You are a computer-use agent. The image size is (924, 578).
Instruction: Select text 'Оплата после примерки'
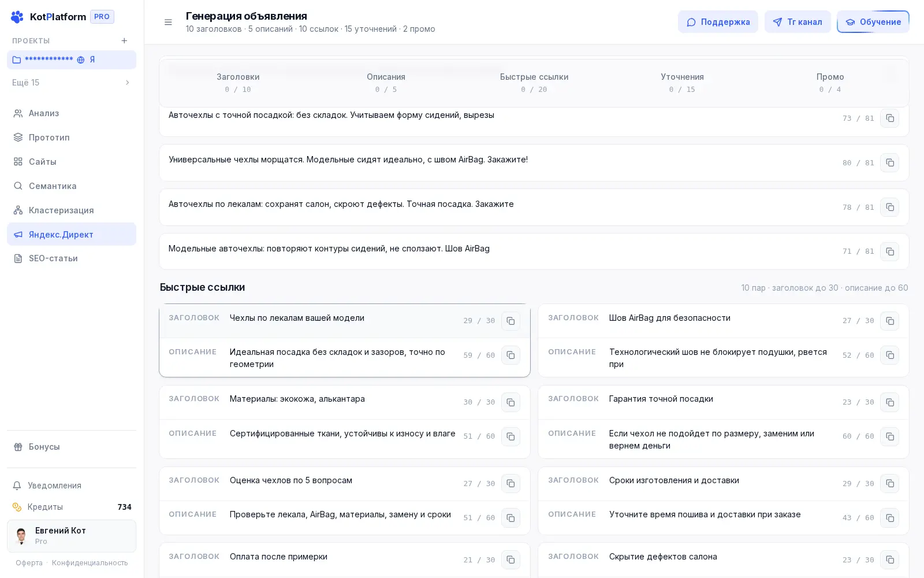[278, 557]
